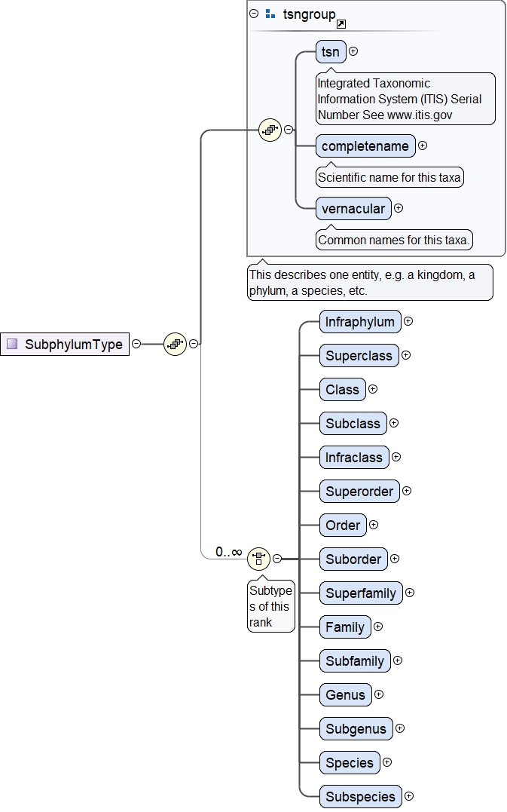This screenshot has width=507, height=812.
Task: Expand the Infraclass element
Action: tap(396, 457)
